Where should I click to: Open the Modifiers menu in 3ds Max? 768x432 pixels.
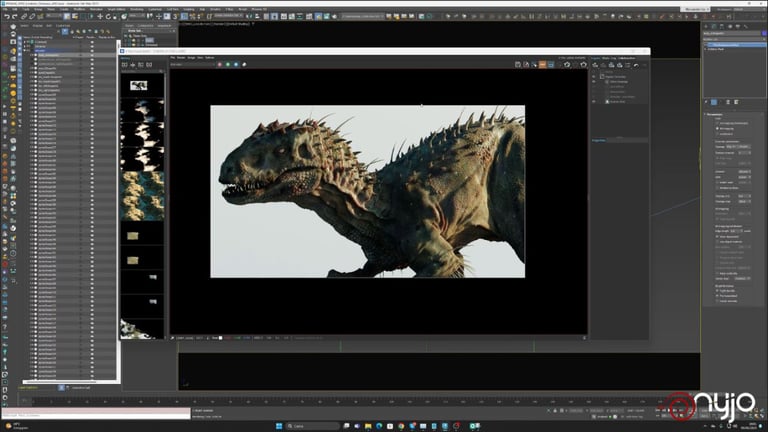pyautogui.click(x=79, y=9)
